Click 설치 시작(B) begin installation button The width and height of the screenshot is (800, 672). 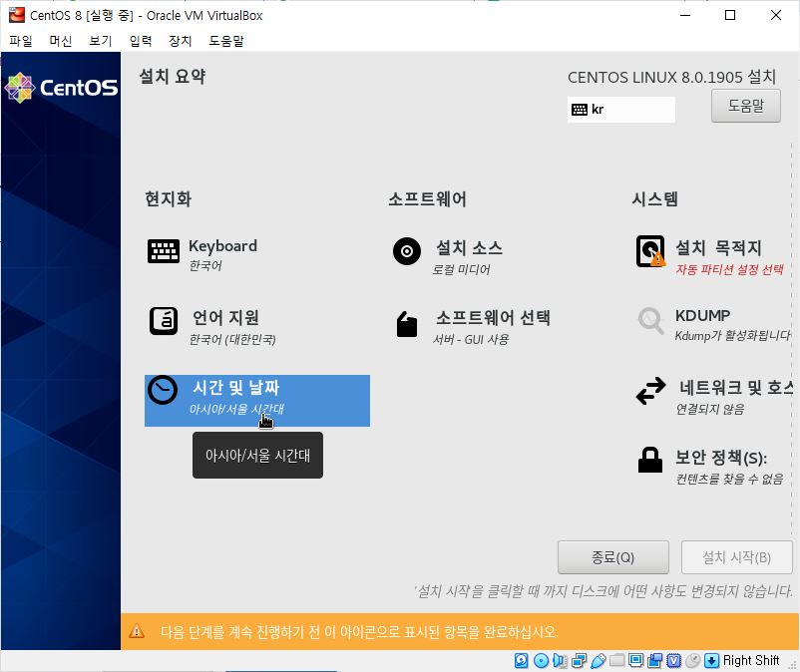click(737, 557)
